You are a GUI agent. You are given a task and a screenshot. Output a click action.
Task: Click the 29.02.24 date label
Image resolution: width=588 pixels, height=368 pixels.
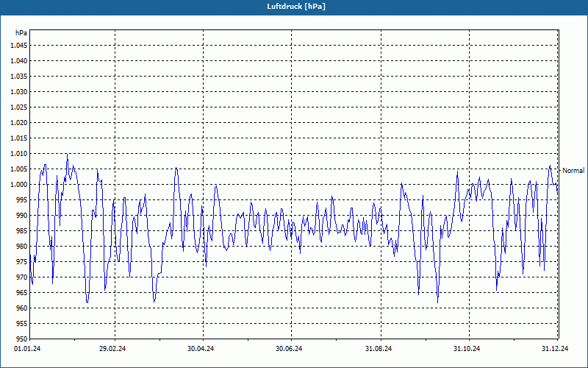(112, 349)
